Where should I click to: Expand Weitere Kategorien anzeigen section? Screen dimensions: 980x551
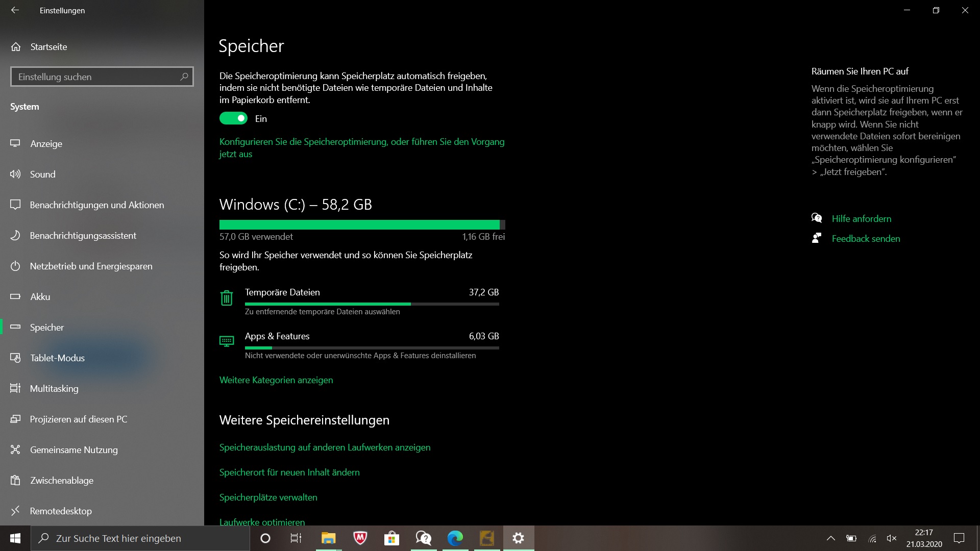pyautogui.click(x=276, y=380)
